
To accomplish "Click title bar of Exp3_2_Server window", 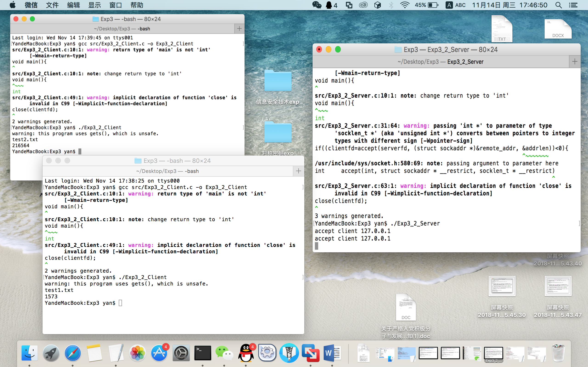I will (x=447, y=50).
